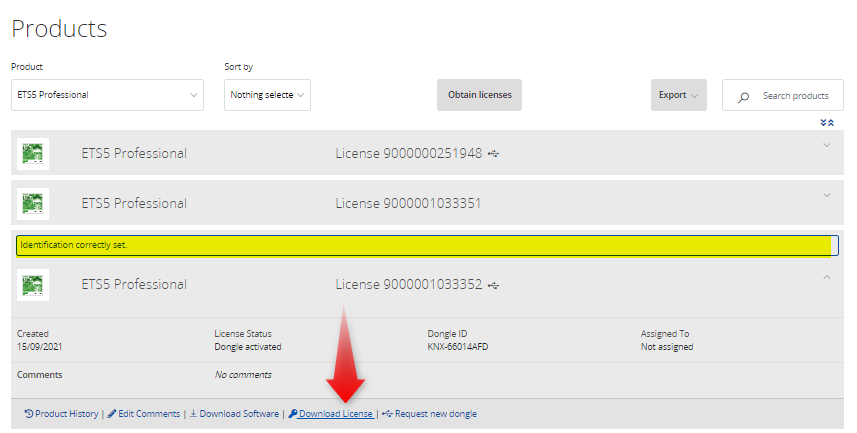Click the product thumbnail for License 9000001033352
857x433 pixels.
coord(33,284)
